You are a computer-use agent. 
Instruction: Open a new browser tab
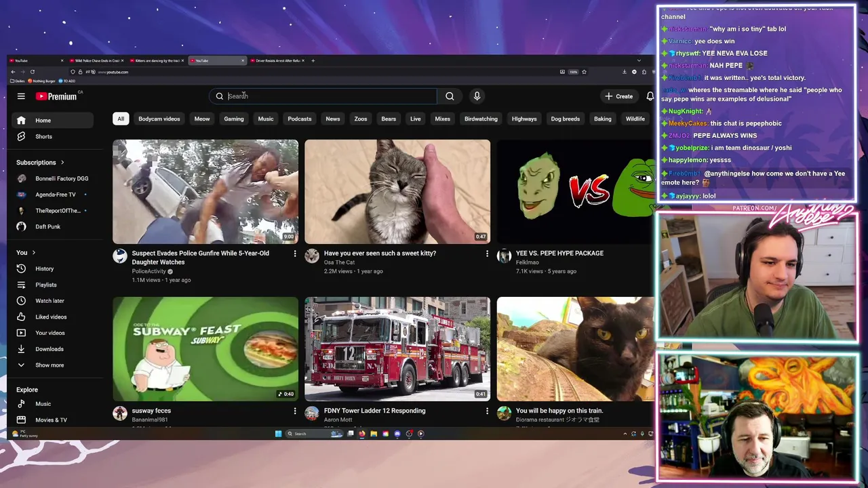313,60
